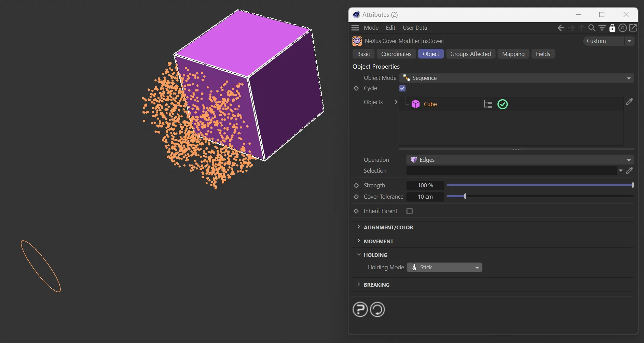Open the Holding Mode Stick dropdown
This screenshot has height=343, width=644.
tap(444, 268)
